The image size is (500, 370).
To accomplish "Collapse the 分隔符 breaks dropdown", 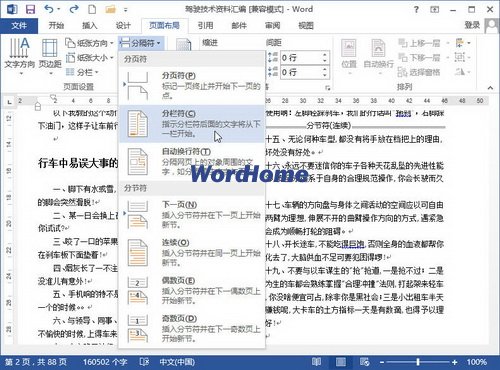I will pyautogui.click(x=141, y=43).
